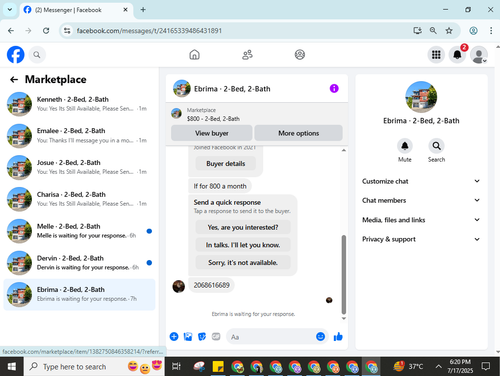Open emoji picker in message box
This screenshot has height=376, width=500.
pos(320,337)
